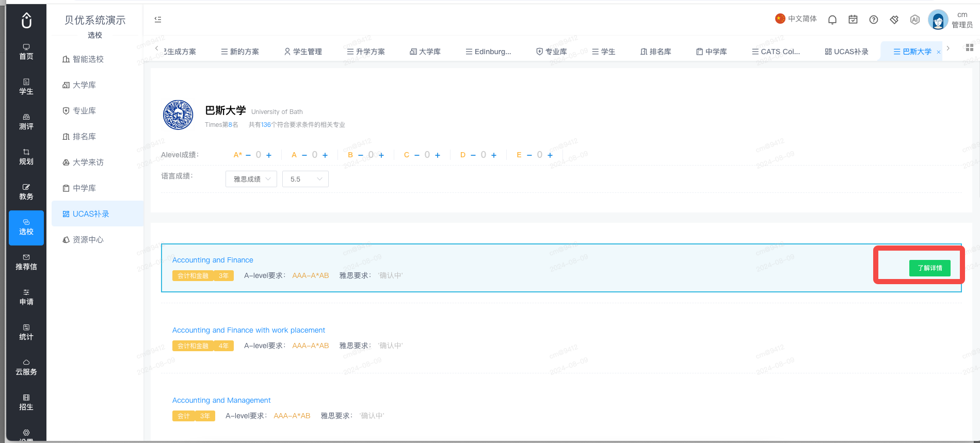Click the green 了解详情 button
Screen dimensions: 980x443
929,268
